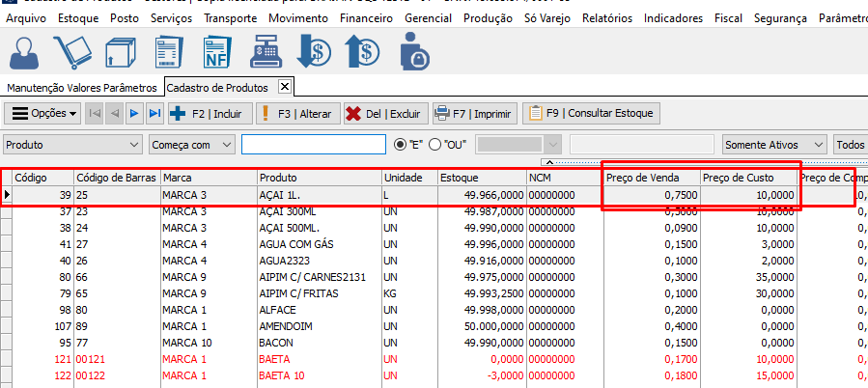Screen dimensions: 868x388
Task: Click the user with padlock icon
Action: (x=416, y=51)
